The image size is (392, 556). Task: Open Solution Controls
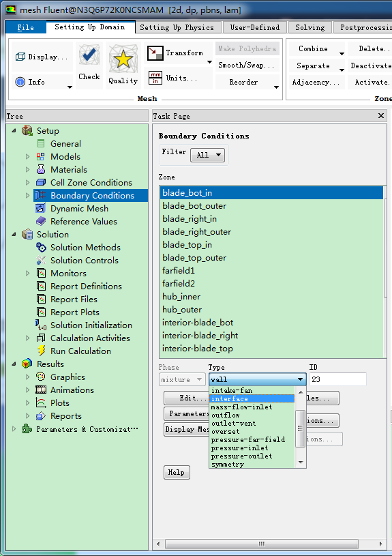coord(85,261)
